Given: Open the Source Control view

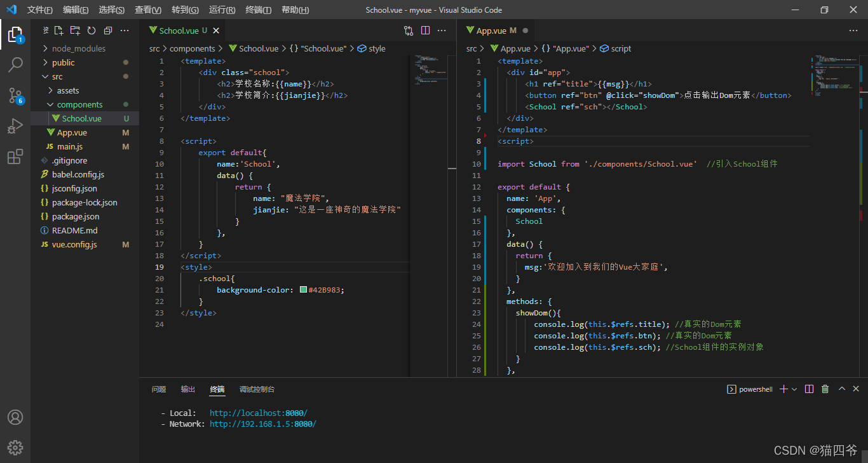Looking at the screenshot, I should tap(15, 95).
